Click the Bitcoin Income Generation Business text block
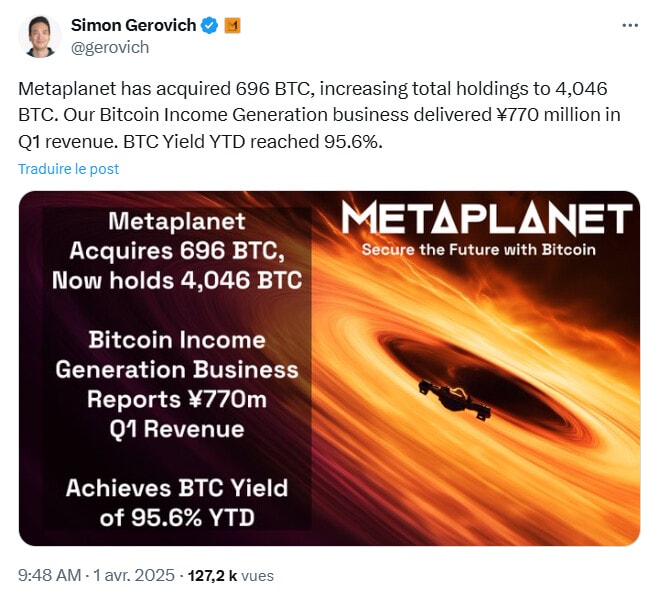This screenshot has width=658, height=594. coord(177,355)
